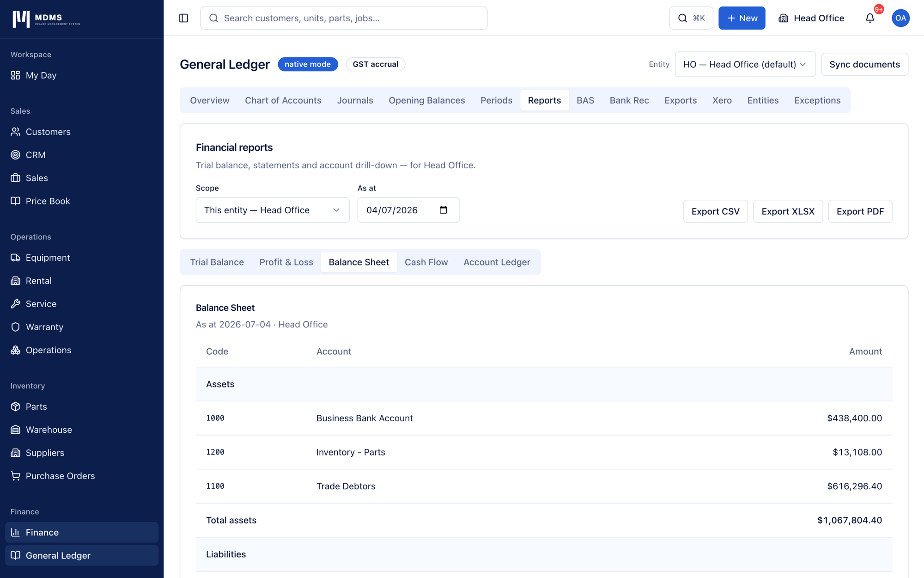Export the report as PDF
924x578 pixels.
(x=860, y=211)
